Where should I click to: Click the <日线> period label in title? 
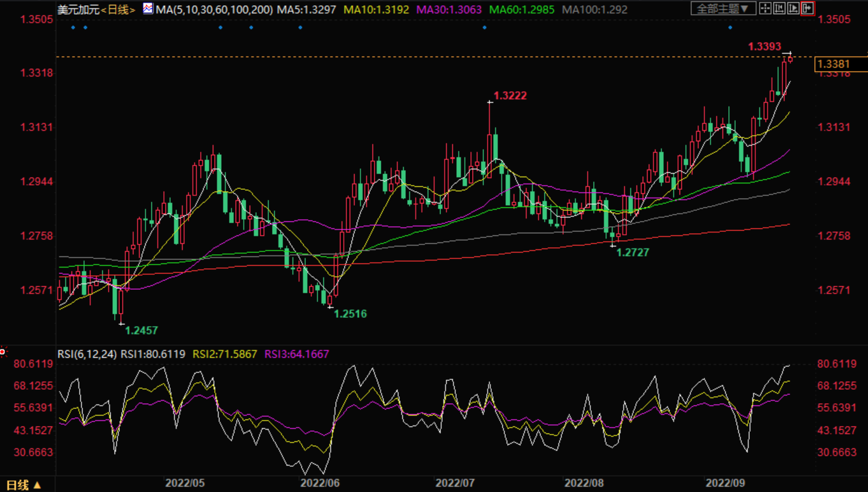tap(119, 10)
